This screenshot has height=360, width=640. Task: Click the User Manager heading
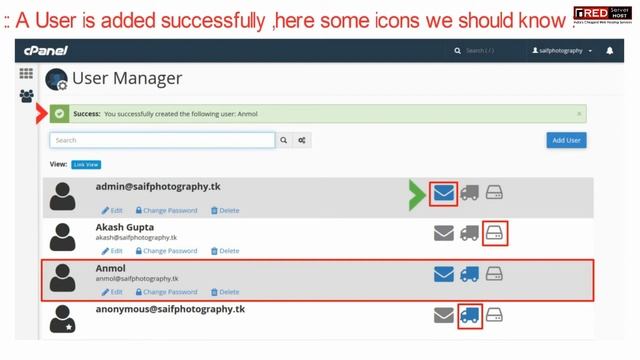127,78
